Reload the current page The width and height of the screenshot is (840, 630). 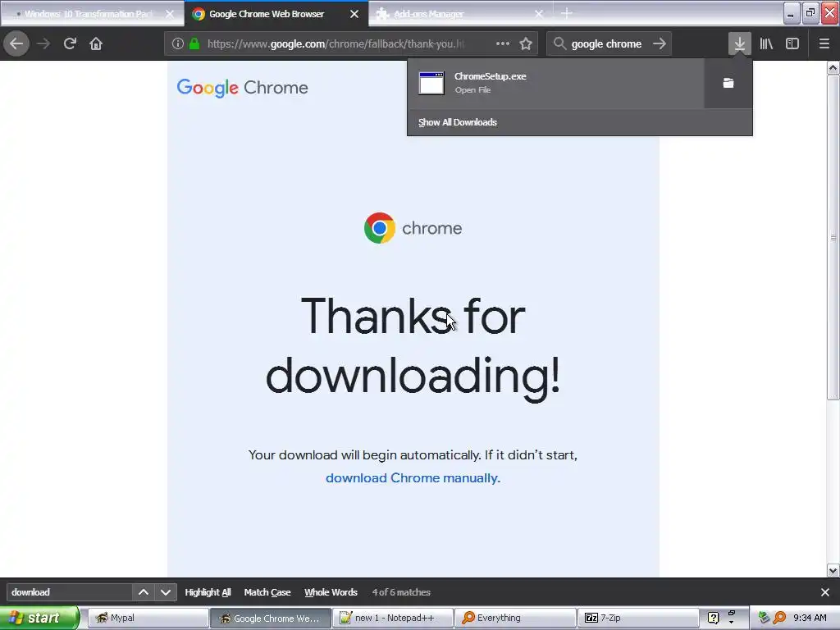70,44
